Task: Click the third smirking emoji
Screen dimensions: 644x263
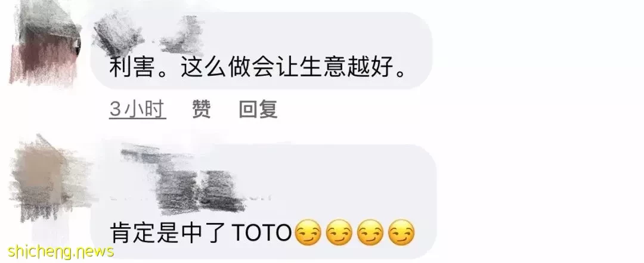Action: [370, 233]
